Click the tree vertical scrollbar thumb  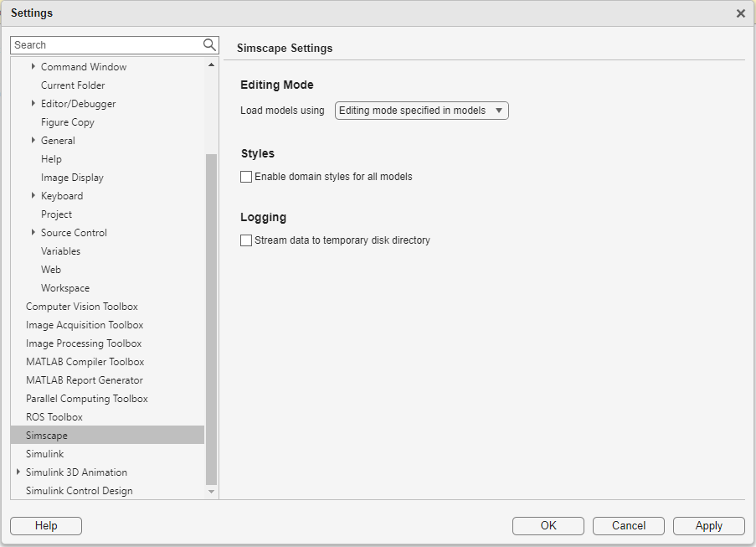211,319
